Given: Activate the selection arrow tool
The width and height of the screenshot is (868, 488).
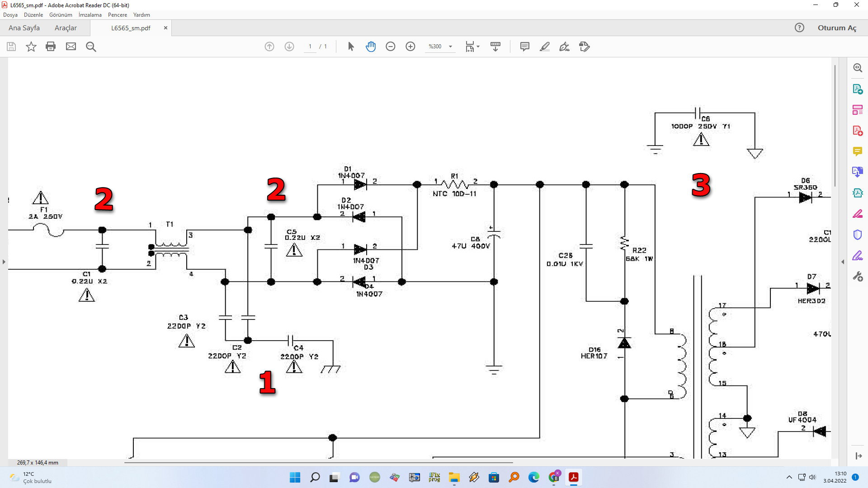Looking at the screenshot, I should tap(351, 47).
